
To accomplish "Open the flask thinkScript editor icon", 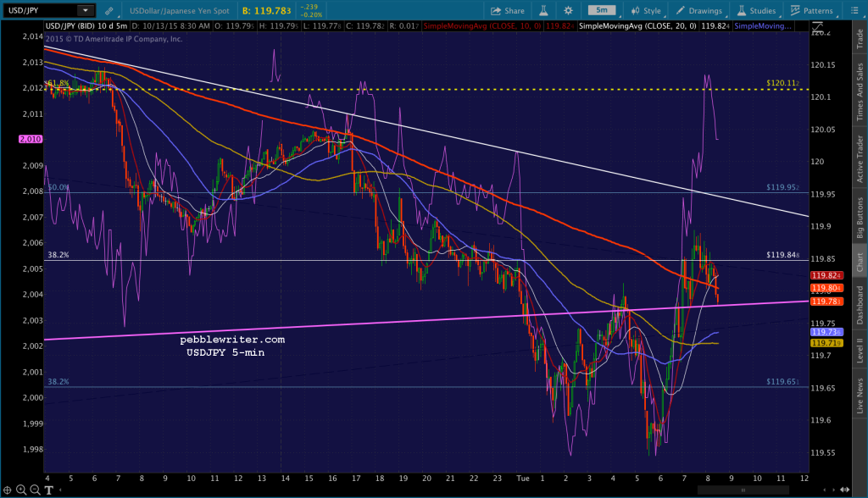I will point(543,10).
